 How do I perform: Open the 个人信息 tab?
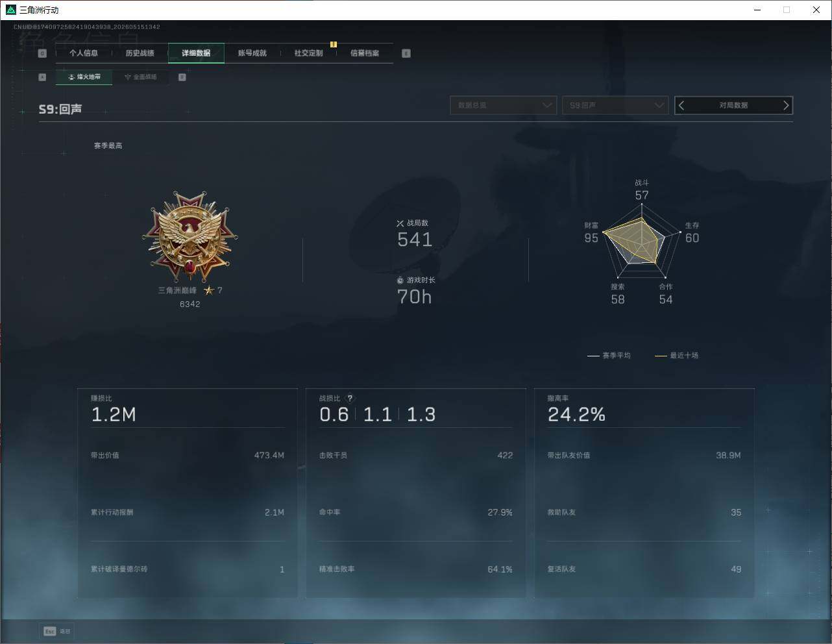[x=84, y=53]
